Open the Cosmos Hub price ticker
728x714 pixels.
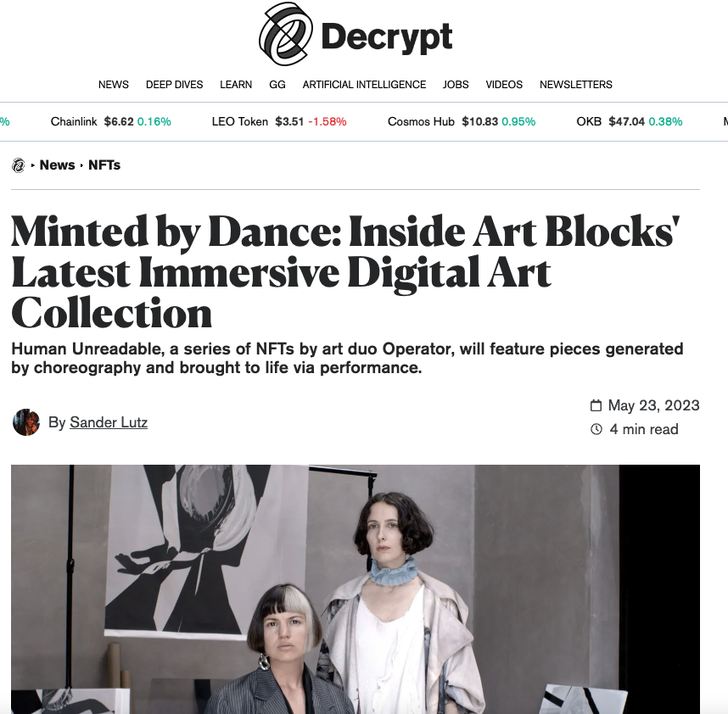(462, 121)
